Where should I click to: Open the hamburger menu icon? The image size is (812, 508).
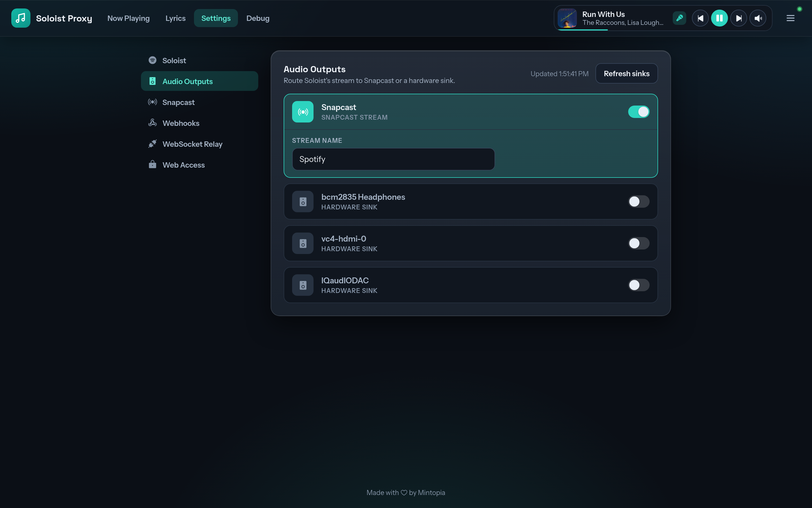(x=791, y=18)
